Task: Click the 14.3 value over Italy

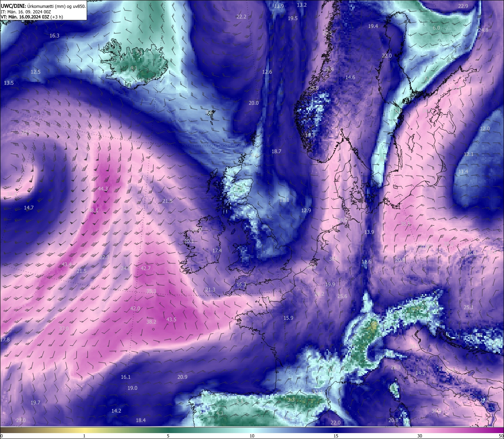Action: point(420,373)
